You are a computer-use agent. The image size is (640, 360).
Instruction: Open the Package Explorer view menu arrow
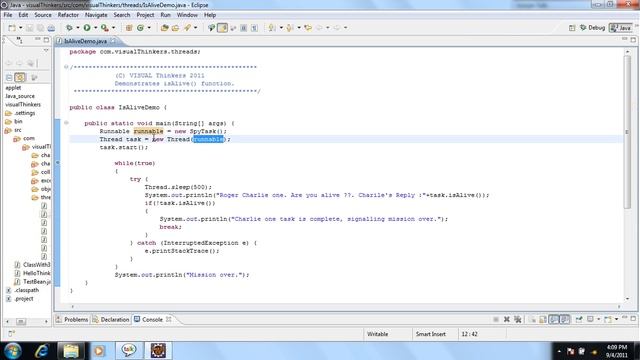(x=46, y=51)
